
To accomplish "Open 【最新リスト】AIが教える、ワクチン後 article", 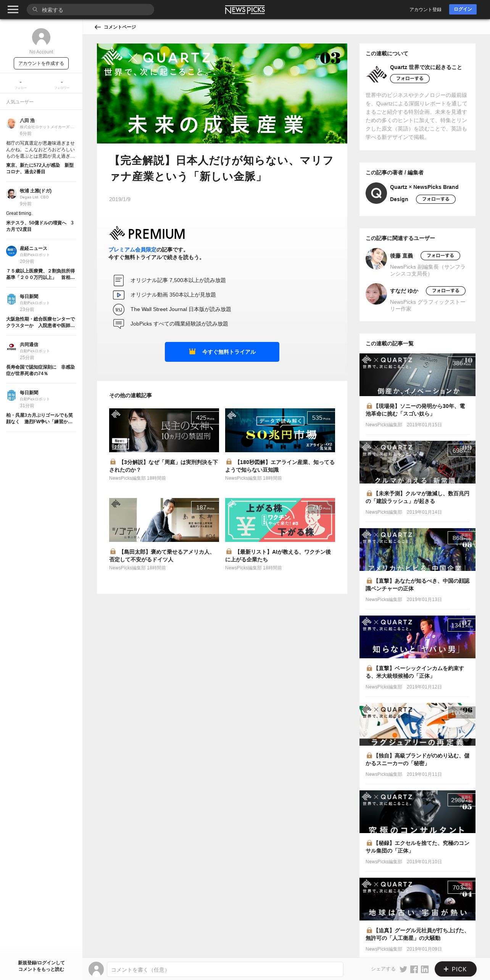I will [279, 556].
